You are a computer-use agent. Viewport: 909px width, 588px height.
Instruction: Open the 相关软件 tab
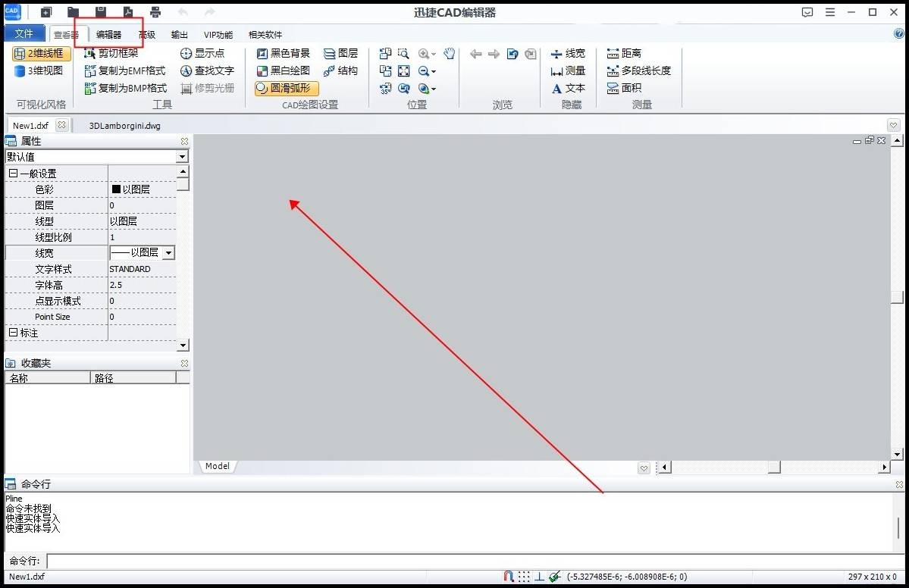tap(265, 35)
